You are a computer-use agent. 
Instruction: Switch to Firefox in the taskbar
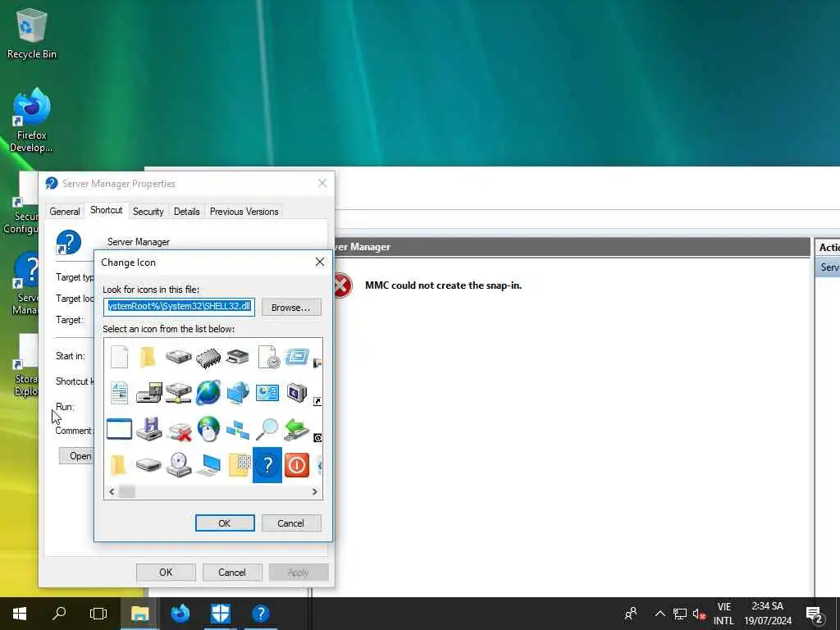180,614
